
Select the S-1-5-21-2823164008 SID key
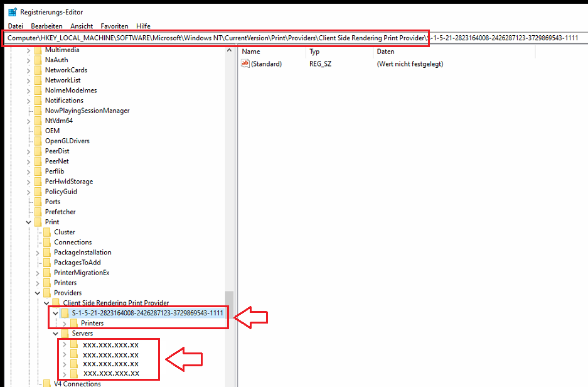click(147, 313)
